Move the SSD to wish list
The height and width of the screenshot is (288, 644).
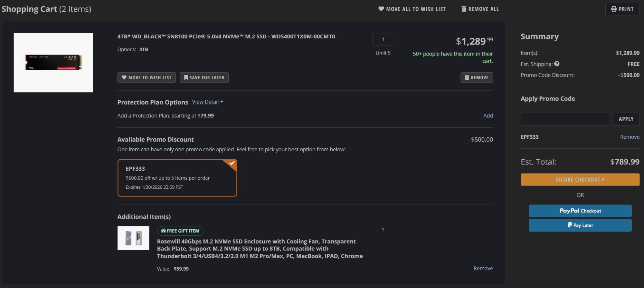click(x=147, y=77)
